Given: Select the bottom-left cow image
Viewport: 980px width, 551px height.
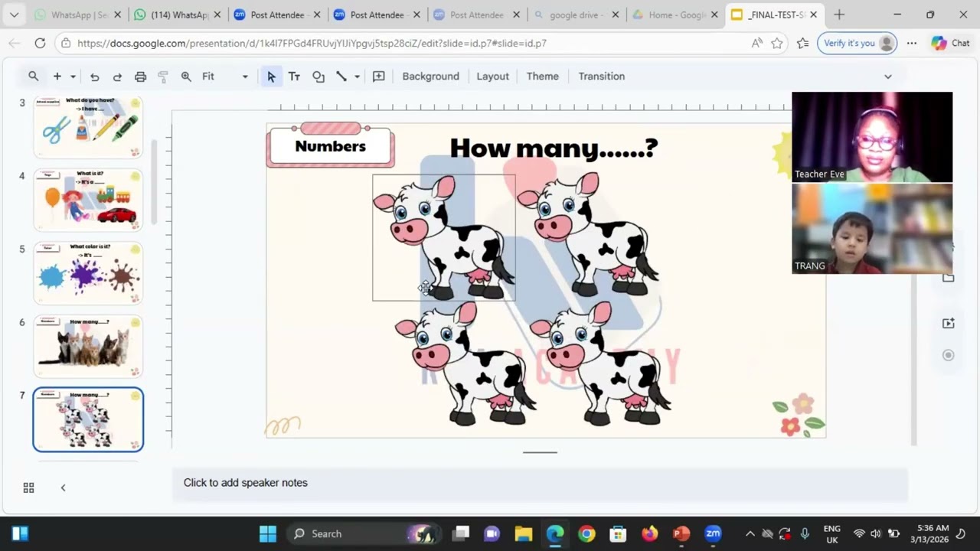Looking at the screenshot, I should pos(465,364).
